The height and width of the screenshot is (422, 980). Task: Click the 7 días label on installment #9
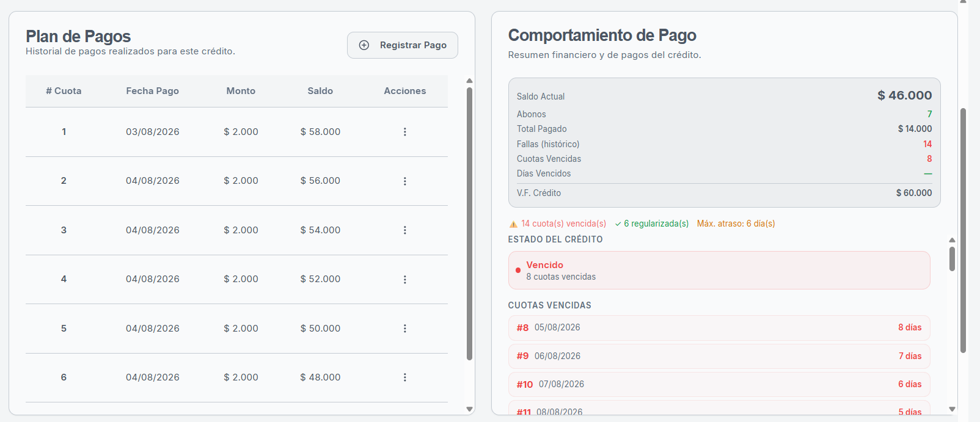(x=910, y=356)
